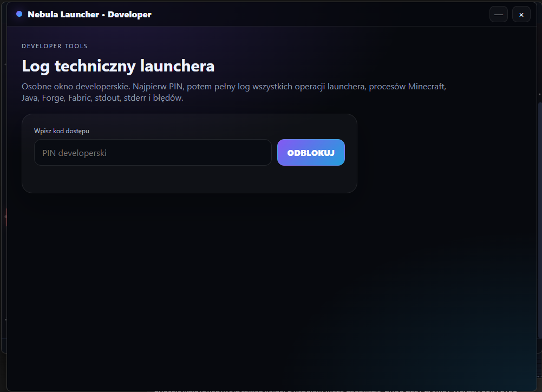Click the blue dot logo beside Nebula Launcher

(19, 14)
